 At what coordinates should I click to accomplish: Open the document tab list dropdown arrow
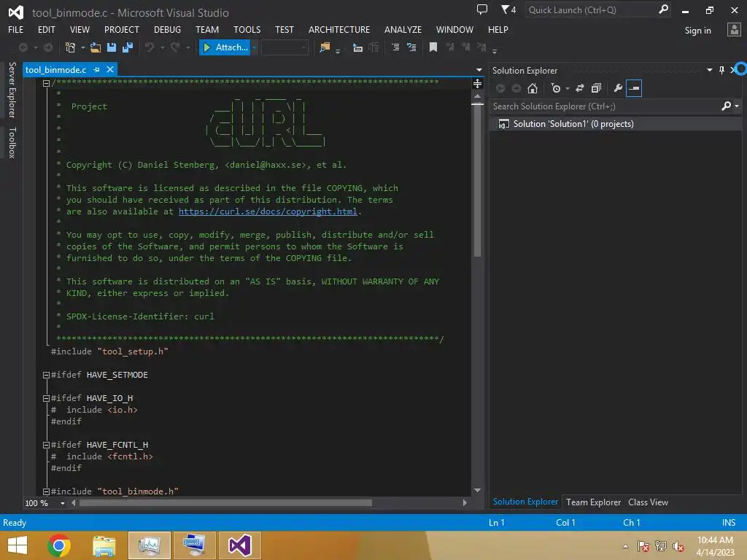click(x=479, y=70)
